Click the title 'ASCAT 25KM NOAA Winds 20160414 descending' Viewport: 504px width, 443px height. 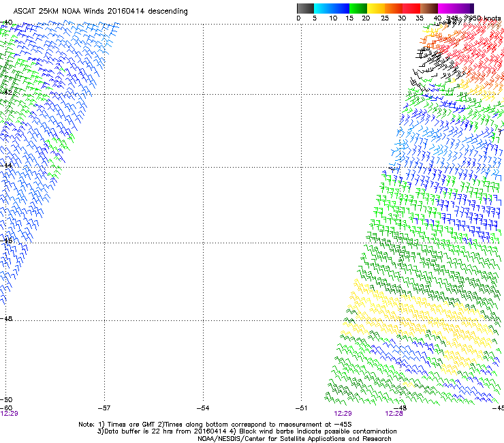pos(100,12)
